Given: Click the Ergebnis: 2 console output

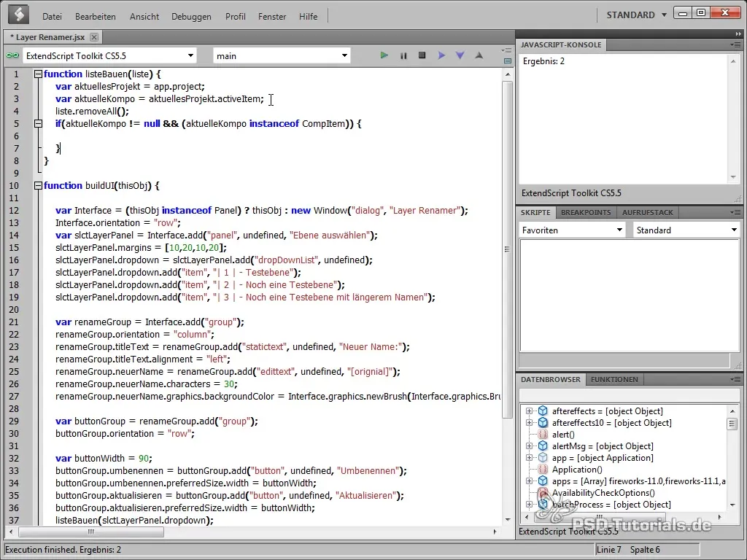Looking at the screenshot, I should (543, 61).
